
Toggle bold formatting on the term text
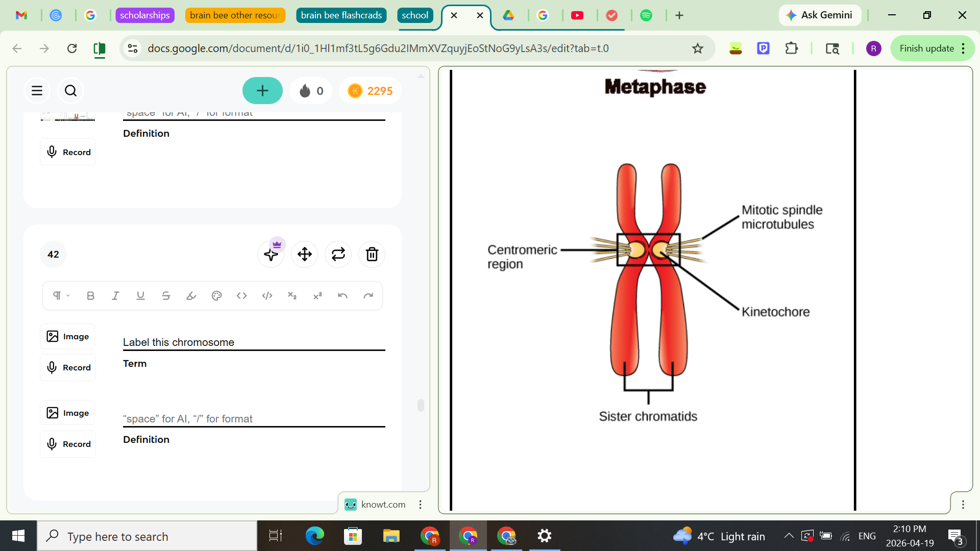90,295
